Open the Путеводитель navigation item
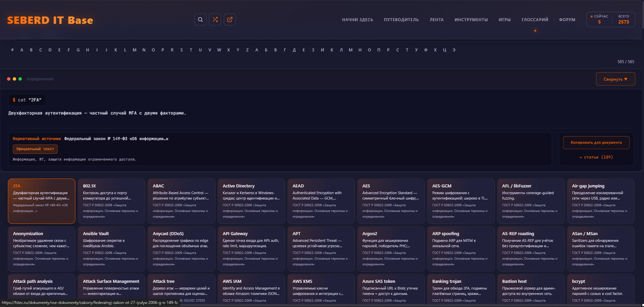This screenshot has width=644, height=307. point(401,20)
